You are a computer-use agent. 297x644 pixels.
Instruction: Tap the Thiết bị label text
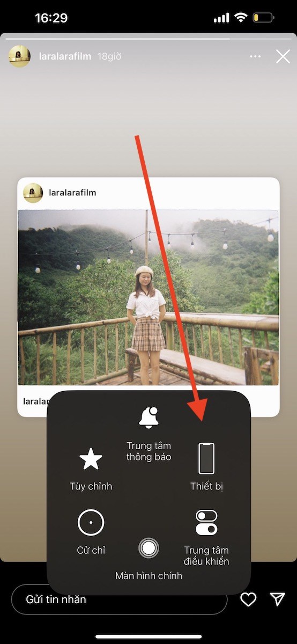206,487
